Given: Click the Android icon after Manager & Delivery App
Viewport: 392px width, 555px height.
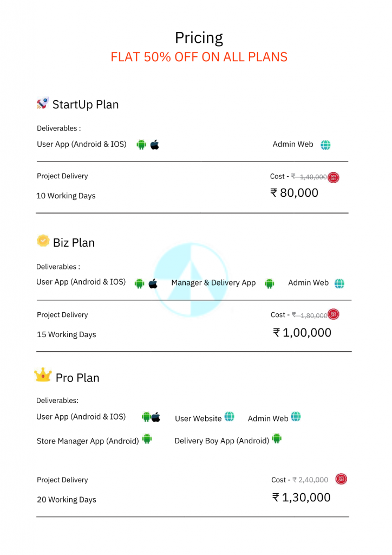Looking at the screenshot, I should click(x=269, y=283).
